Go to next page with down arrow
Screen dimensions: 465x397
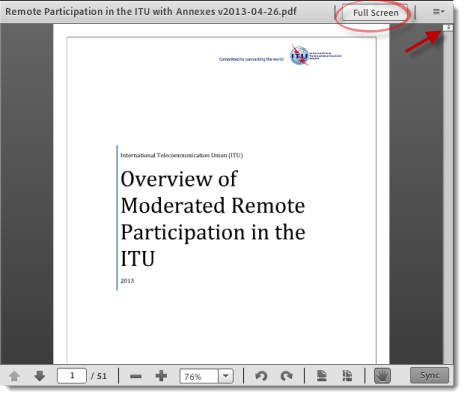[x=40, y=376]
